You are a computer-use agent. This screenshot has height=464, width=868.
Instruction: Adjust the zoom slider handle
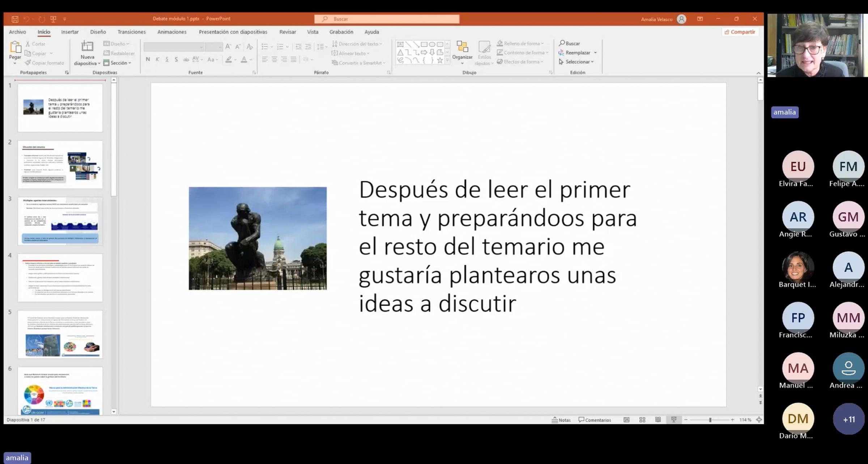coord(710,420)
